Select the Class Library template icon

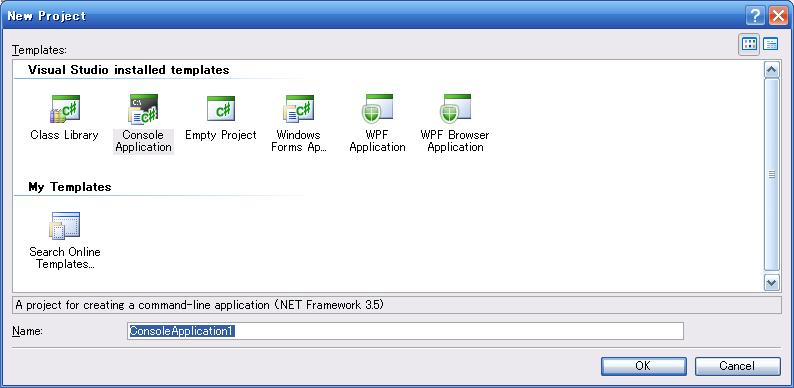pyautogui.click(x=65, y=108)
